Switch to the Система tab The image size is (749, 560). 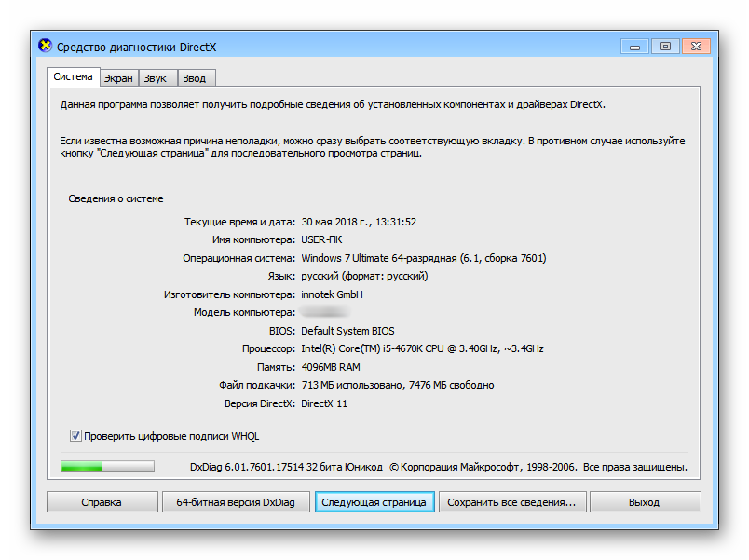[x=73, y=77]
